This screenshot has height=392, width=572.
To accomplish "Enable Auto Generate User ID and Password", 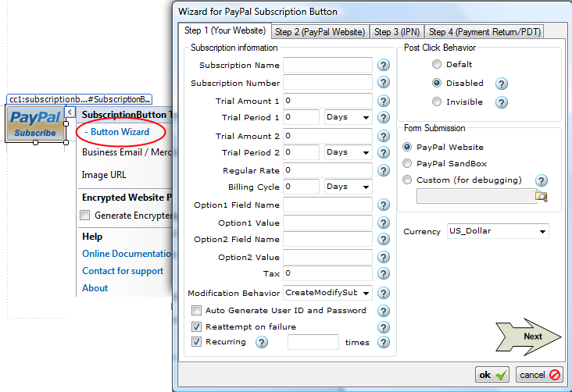I will pyautogui.click(x=196, y=310).
